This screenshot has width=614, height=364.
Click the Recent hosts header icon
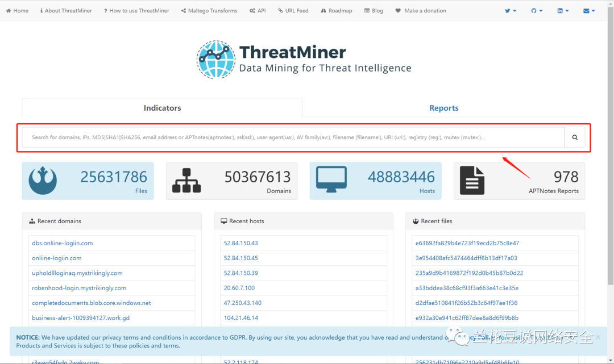point(223,221)
